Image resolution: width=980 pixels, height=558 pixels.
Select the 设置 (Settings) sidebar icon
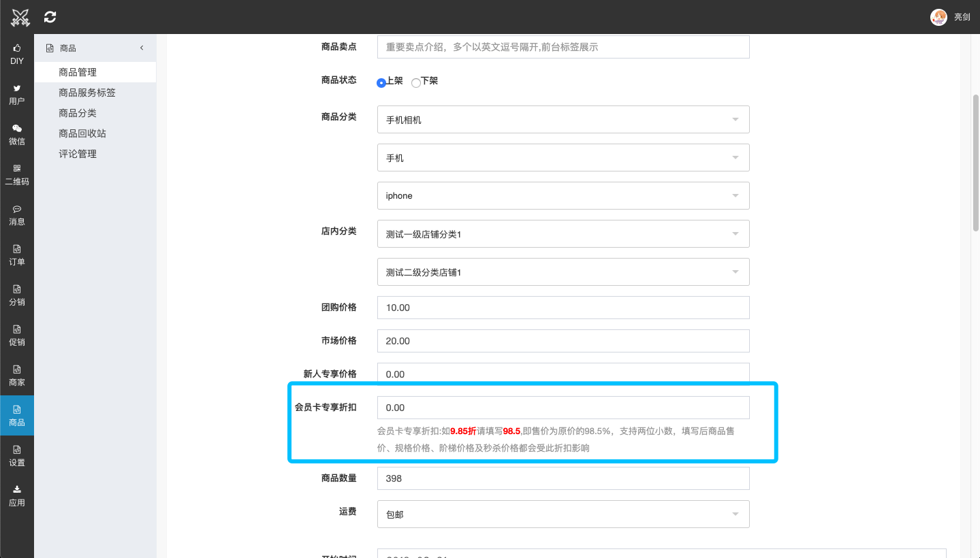point(16,455)
